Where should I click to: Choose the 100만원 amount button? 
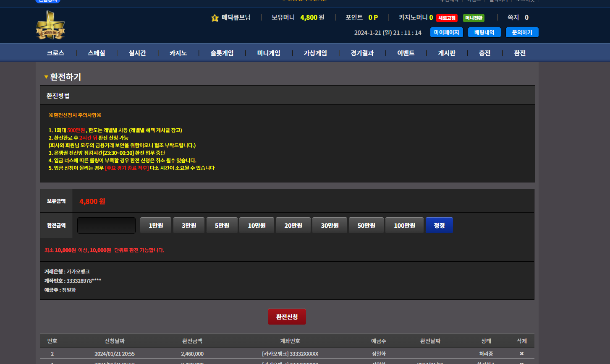[404, 225]
